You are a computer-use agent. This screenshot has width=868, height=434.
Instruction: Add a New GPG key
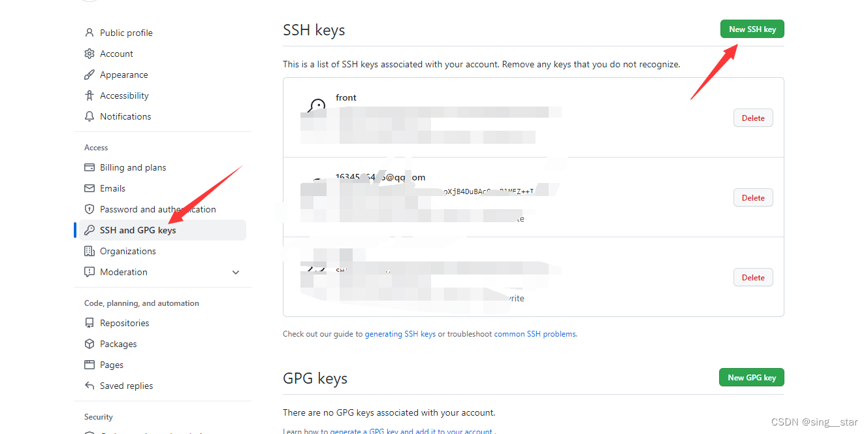point(752,377)
